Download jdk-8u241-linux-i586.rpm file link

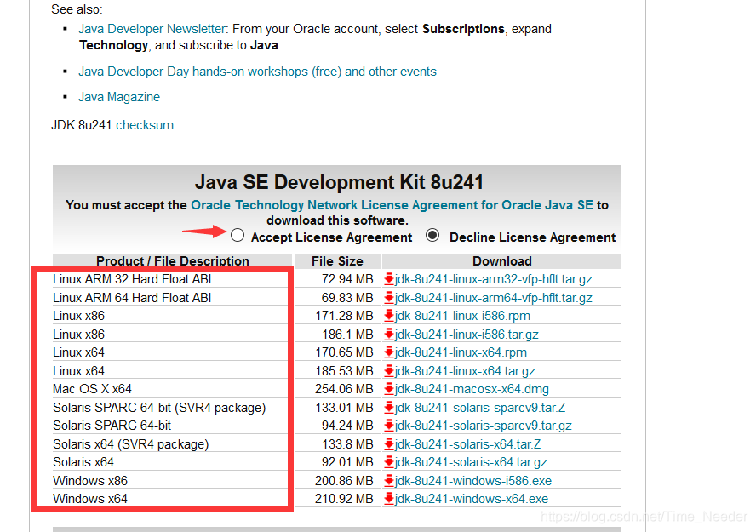point(462,316)
